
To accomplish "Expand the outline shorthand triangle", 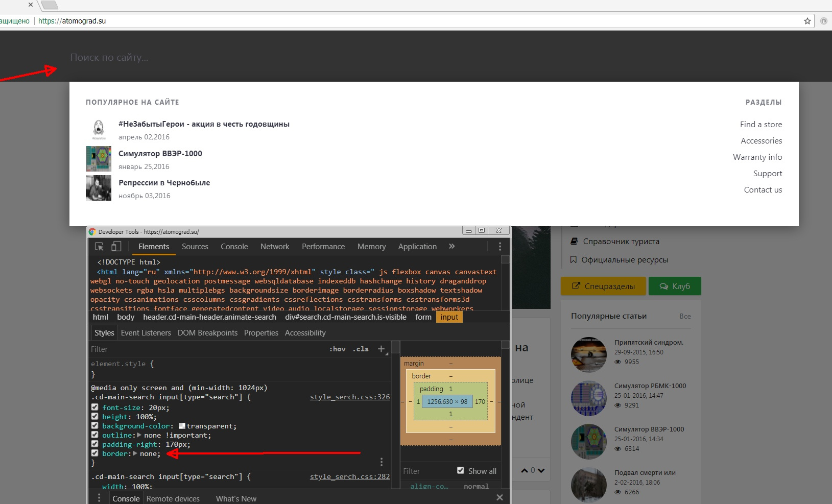I will [x=139, y=435].
